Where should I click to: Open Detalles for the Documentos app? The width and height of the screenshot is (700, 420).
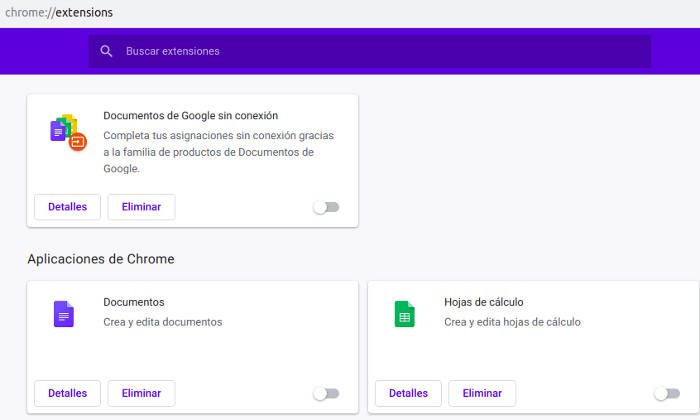coord(67,393)
